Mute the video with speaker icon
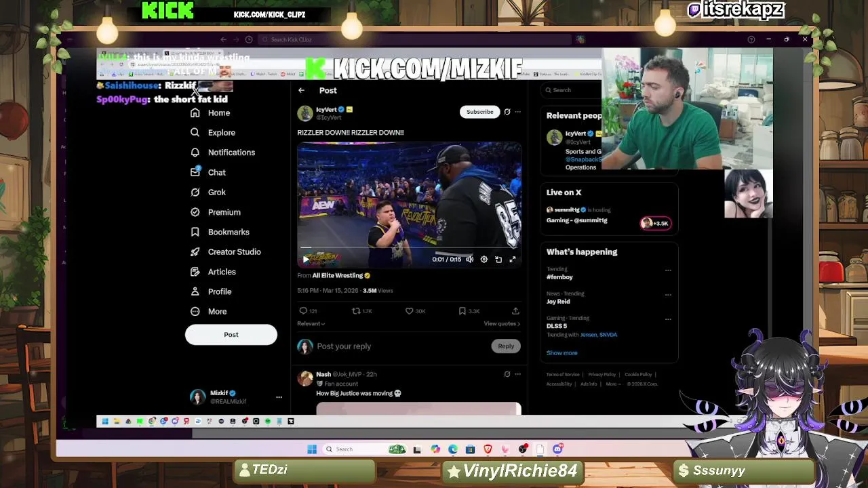 pos(469,259)
